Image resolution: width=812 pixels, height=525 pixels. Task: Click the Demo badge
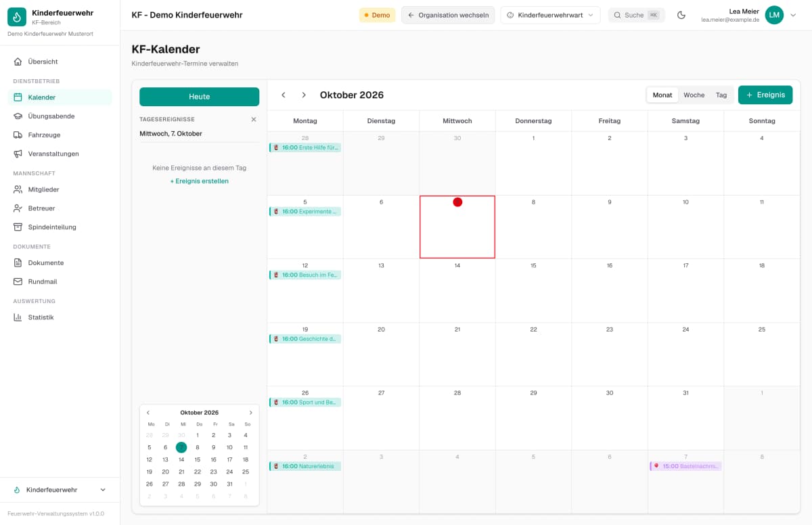[377, 15]
